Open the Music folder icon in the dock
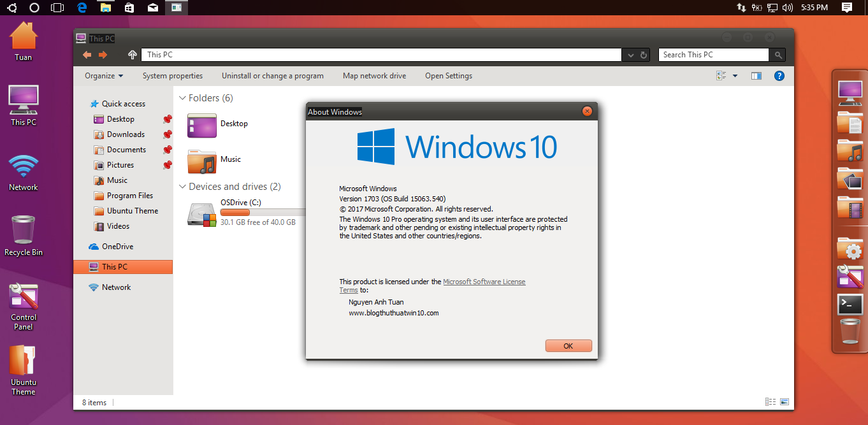The width and height of the screenshot is (868, 425). pyautogui.click(x=850, y=152)
